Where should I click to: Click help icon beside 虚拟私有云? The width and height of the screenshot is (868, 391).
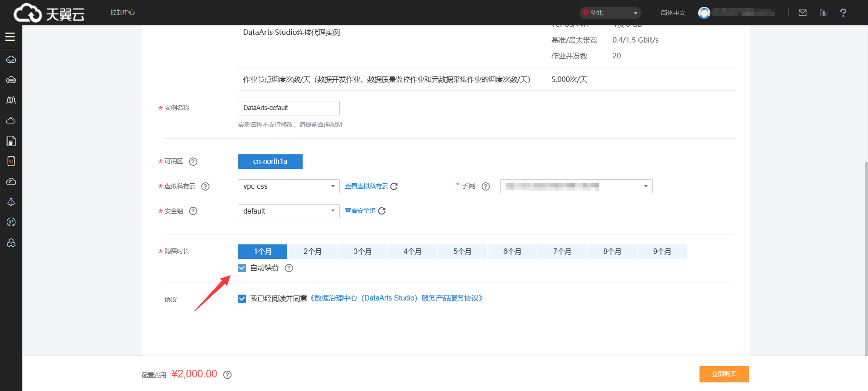click(205, 186)
